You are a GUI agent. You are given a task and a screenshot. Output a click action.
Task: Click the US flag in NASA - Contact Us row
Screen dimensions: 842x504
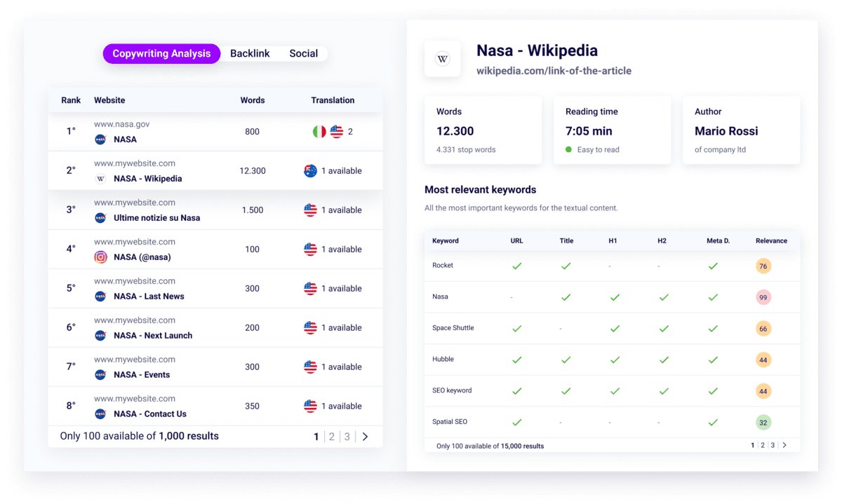pos(310,406)
